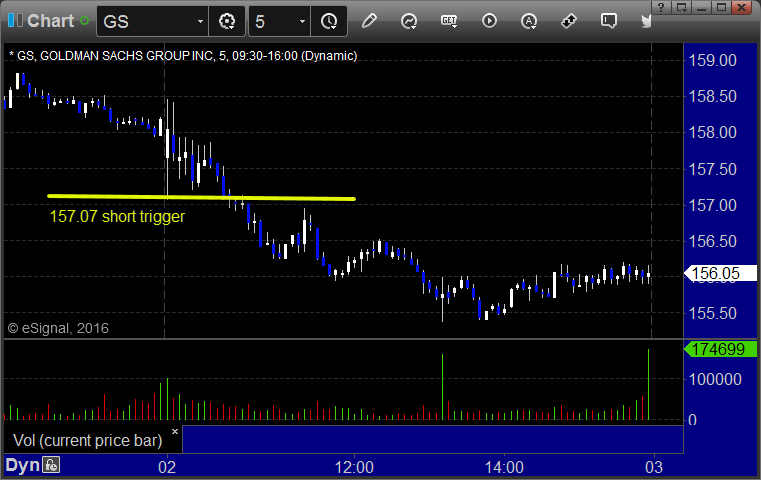The width and height of the screenshot is (761, 480).
Task: Click the 03 date axis label
Action: click(654, 467)
